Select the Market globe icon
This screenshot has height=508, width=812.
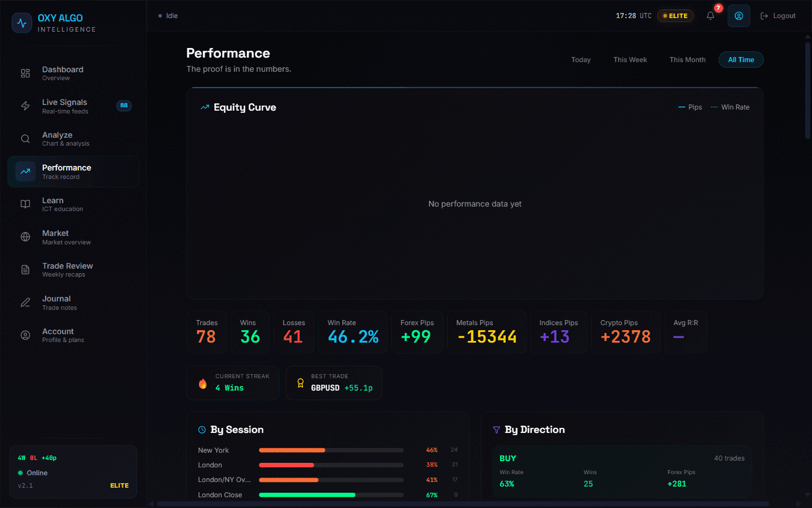coord(25,237)
